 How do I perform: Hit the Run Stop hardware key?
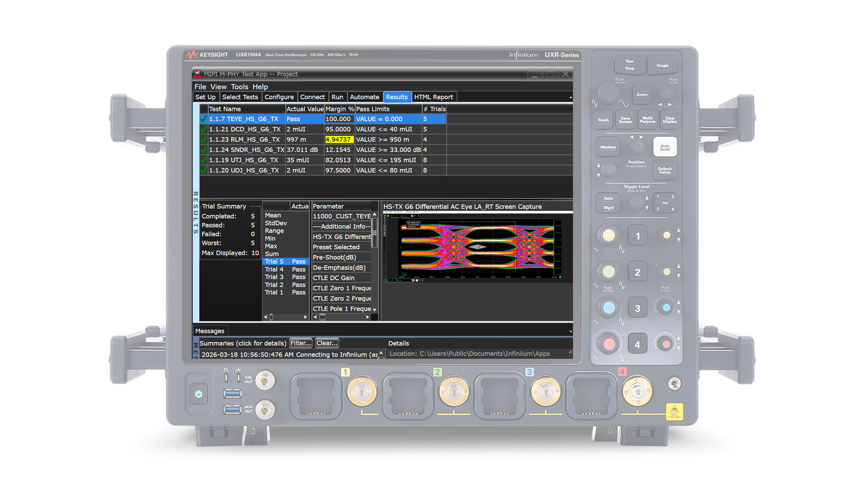tap(629, 65)
